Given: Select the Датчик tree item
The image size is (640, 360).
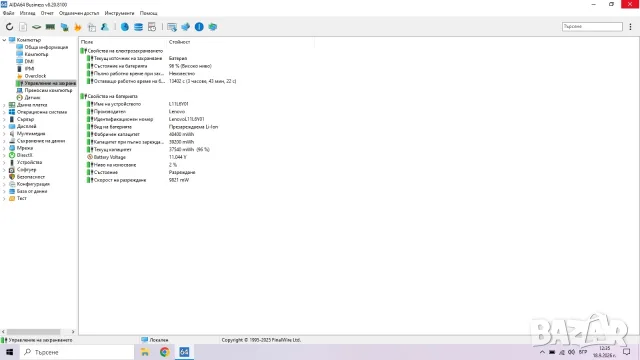Looking at the screenshot, I should coord(32,98).
